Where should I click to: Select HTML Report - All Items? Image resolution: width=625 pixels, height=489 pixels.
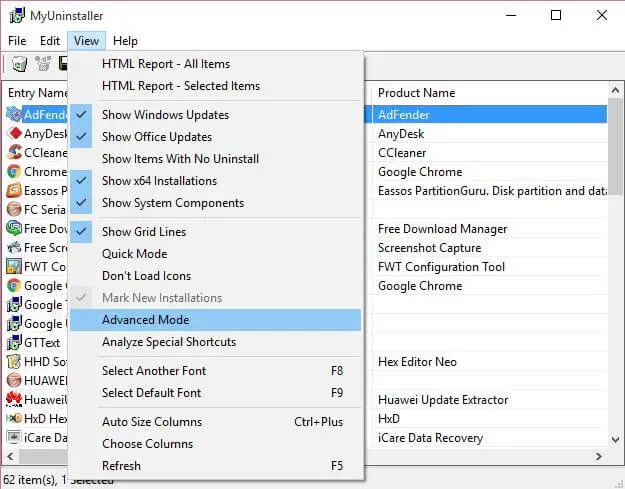click(x=166, y=64)
